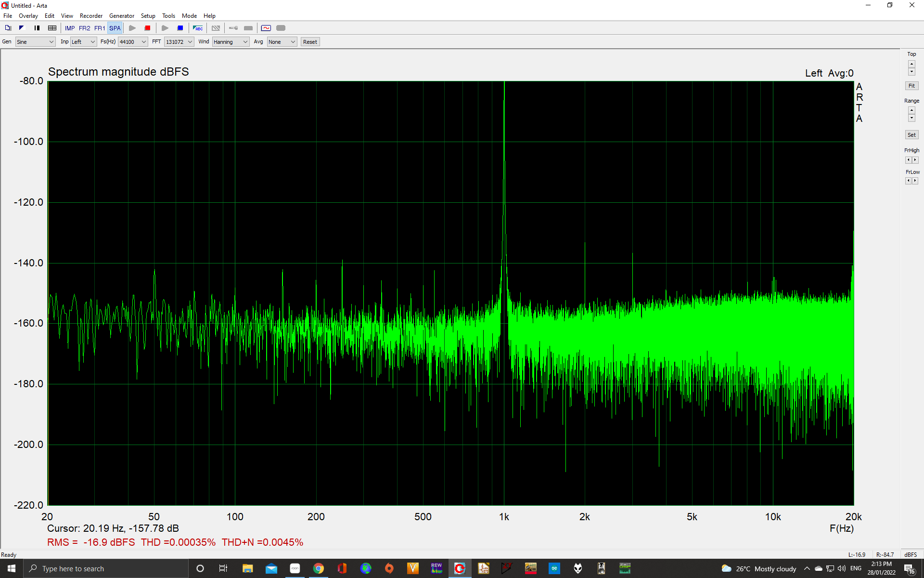924x578 pixels.
Task: Switch to FR2 dual-channel mode
Action: [x=85, y=28]
